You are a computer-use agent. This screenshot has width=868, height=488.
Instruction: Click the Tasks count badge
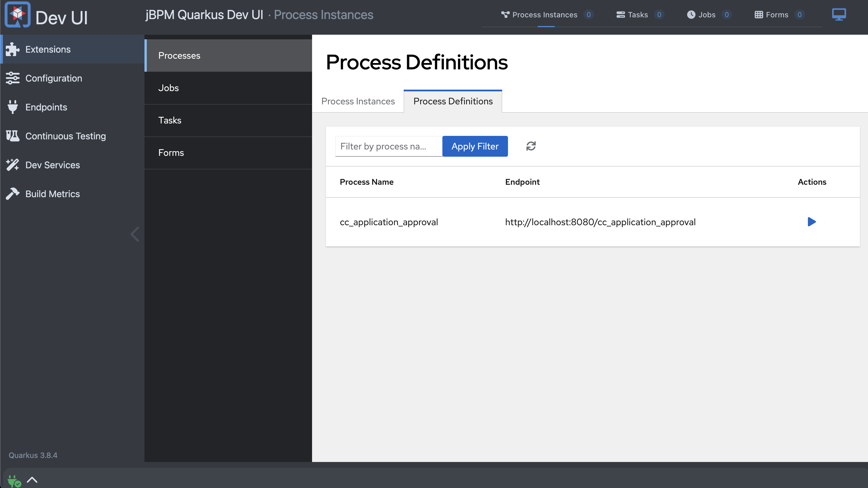point(659,14)
